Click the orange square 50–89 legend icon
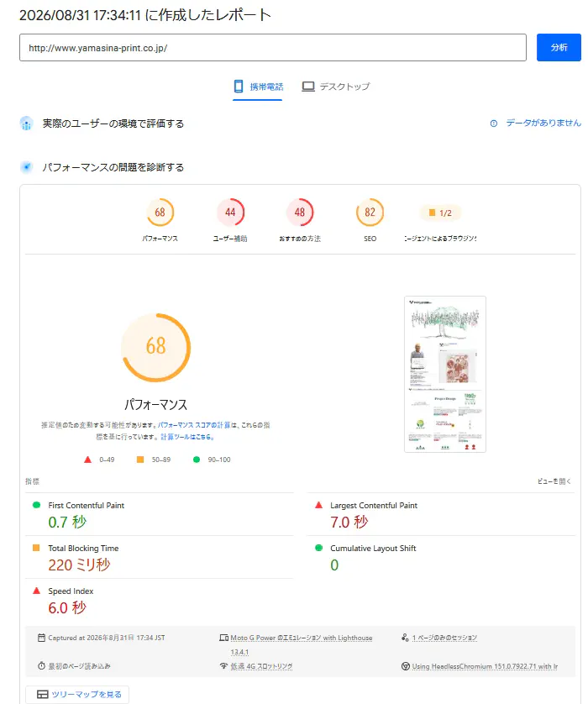The image size is (588, 704). 140,460
